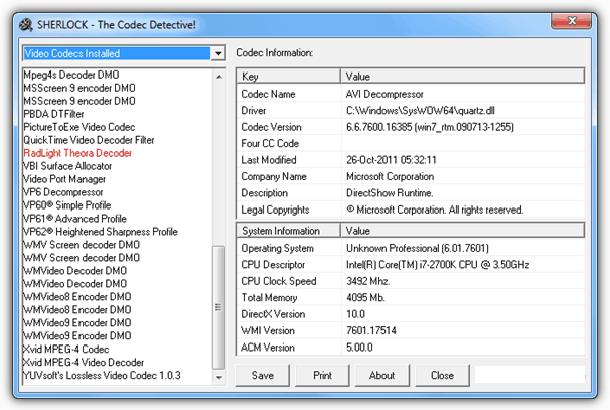Click the 7601.17514 WMI value
610x410 pixels.
pyautogui.click(x=371, y=330)
